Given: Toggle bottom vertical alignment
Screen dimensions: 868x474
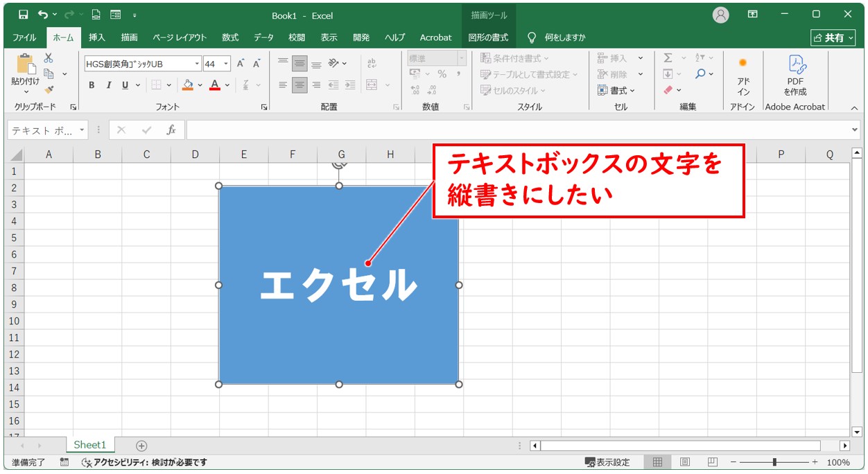Looking at the screenshot, I should pyautogui.click(x=316, y=64).
